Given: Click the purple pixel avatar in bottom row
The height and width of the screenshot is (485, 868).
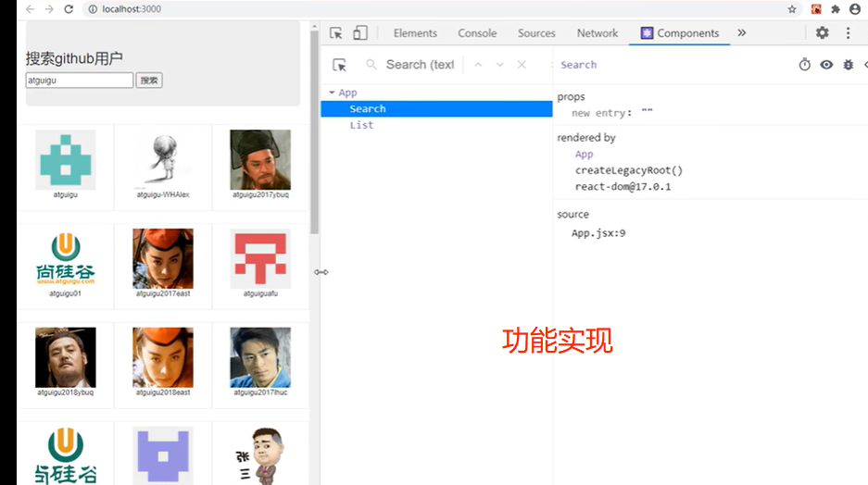Looking at the screenshot, I should (163, 455).
